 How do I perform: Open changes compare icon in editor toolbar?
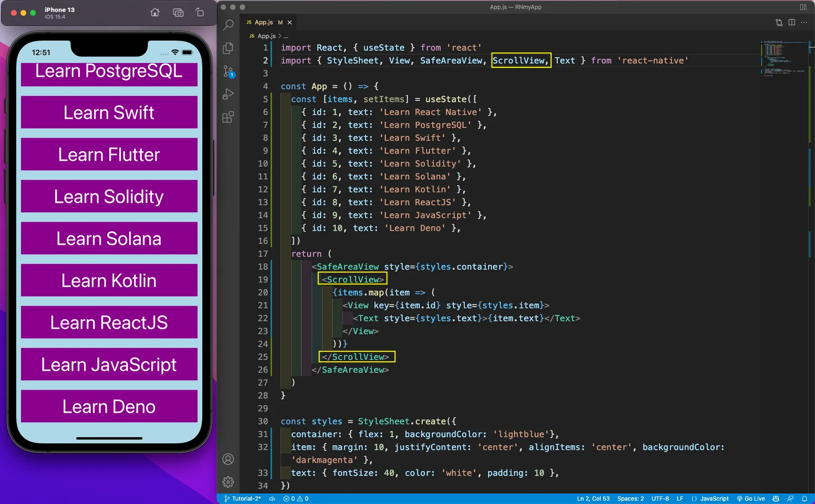point(779,22)
